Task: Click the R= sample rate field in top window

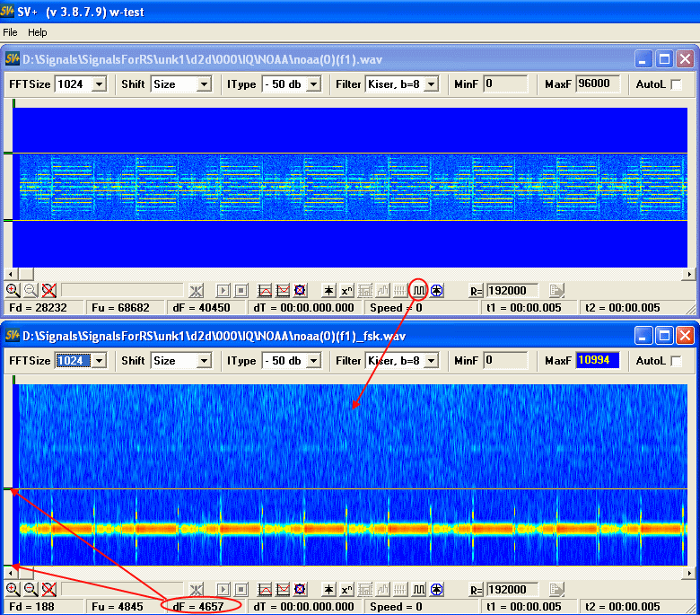Action: click(512, 290)
